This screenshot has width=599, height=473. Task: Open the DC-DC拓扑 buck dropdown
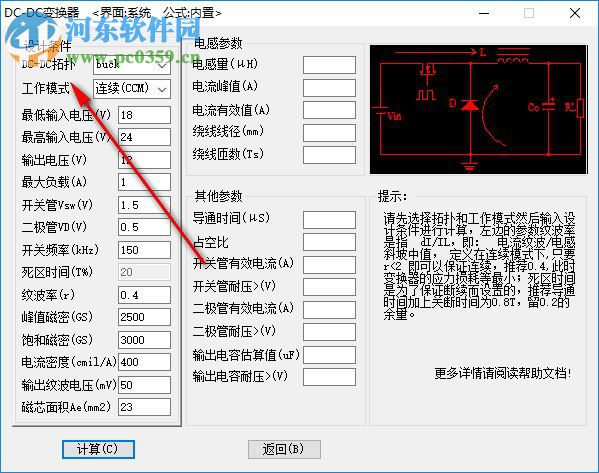(132, 65)
